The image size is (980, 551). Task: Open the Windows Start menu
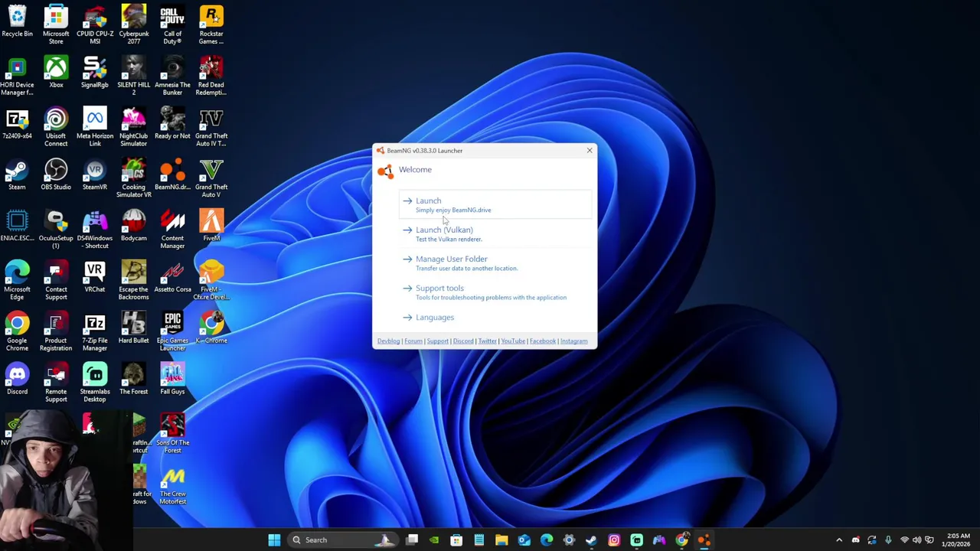[274, 540]
